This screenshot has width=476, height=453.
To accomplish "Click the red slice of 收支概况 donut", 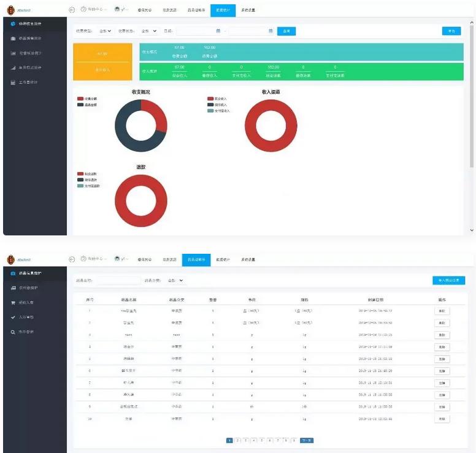I will click(158, 115).
